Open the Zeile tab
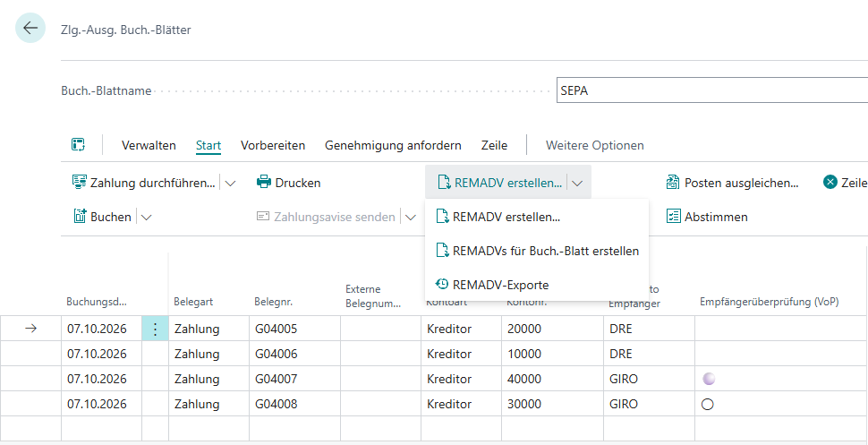868x445 pixels. pos(494,145)
